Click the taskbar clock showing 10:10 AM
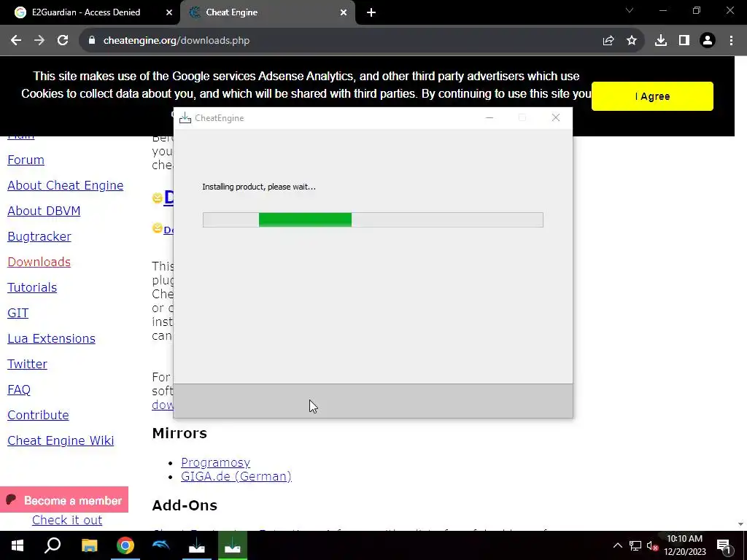Image resolution: width=747 pixels, height=560 pixels. 684,545
